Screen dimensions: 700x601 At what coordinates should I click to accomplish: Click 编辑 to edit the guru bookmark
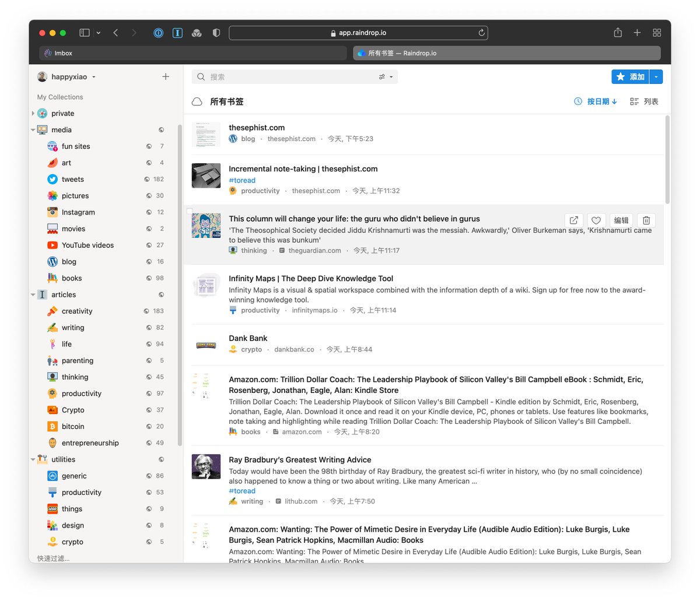point(621,220)
